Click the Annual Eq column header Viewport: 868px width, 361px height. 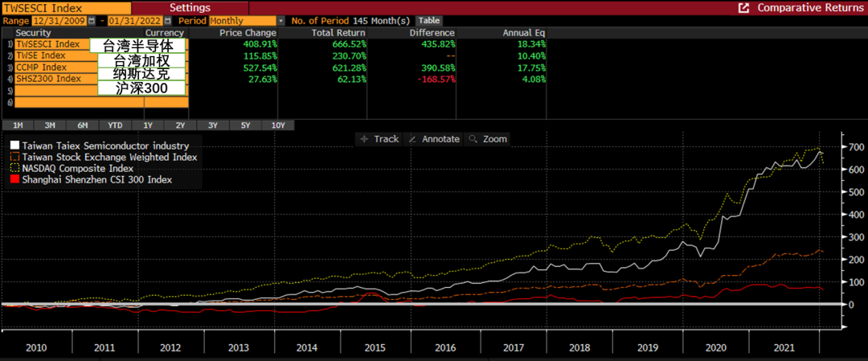coord(524,33)
